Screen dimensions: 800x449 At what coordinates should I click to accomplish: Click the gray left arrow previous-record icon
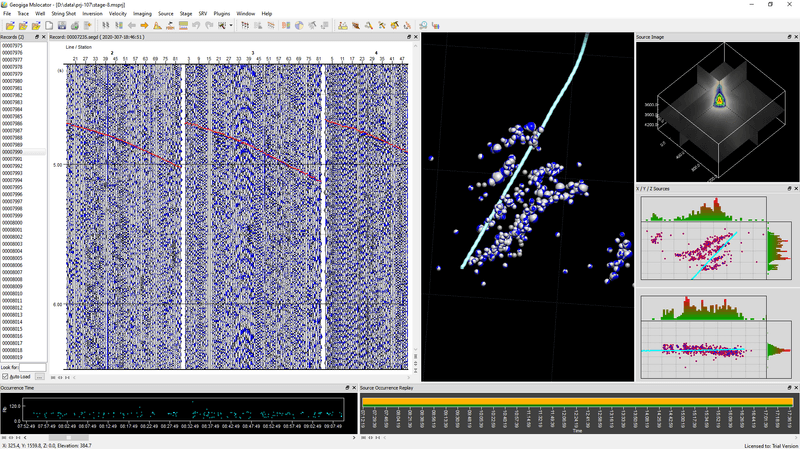(131, 24)
